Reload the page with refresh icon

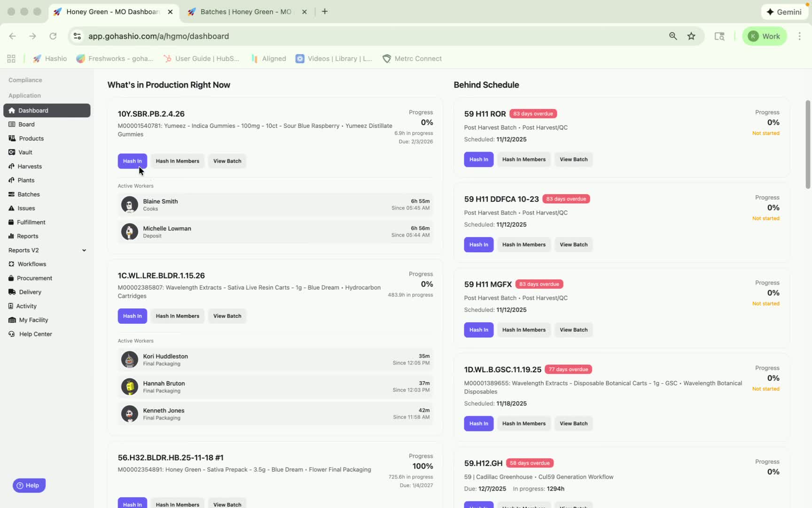pyautogui.click(x=53, y=36)
